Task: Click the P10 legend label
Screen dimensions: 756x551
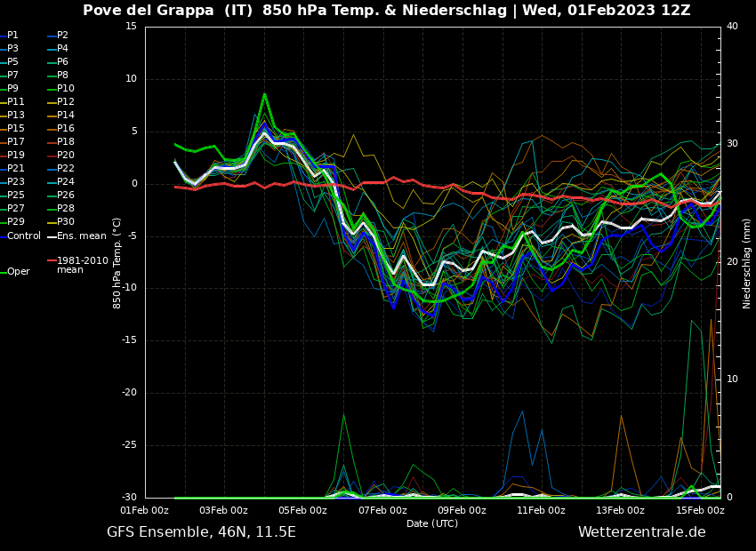Action: pyautogui.click(x=66, y=89)
